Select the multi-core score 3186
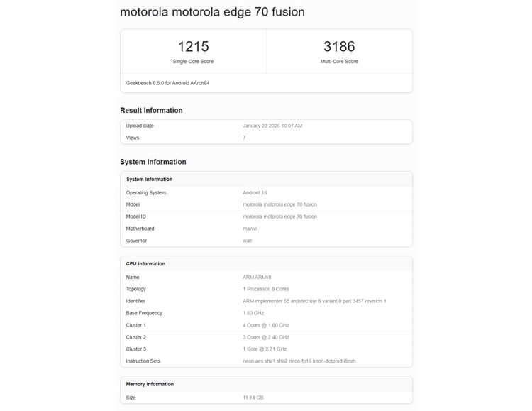The image size is (532, 411). coord(339,47)
